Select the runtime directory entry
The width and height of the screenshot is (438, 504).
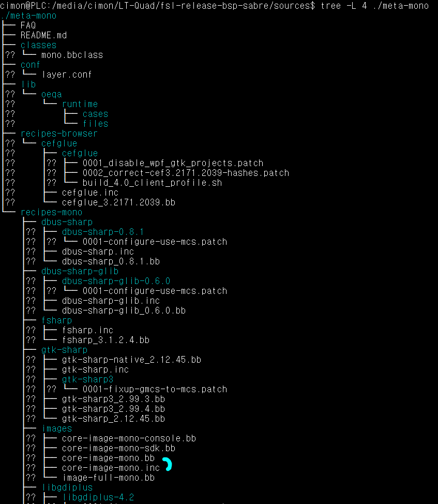point(80,104)
